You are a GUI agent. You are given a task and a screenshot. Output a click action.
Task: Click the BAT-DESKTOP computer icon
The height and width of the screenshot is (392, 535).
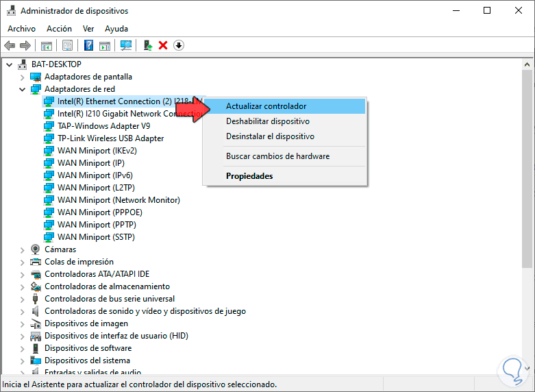23,64
